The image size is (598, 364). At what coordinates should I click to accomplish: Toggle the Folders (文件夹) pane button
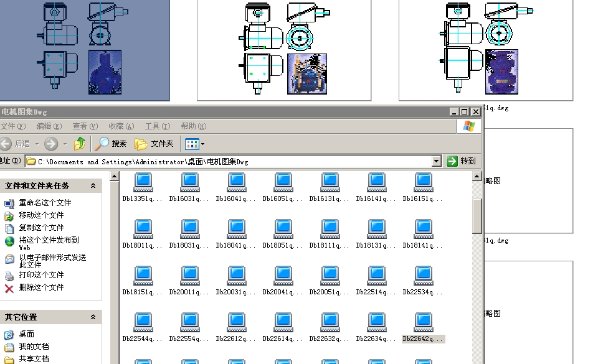[x=154, y=144]
